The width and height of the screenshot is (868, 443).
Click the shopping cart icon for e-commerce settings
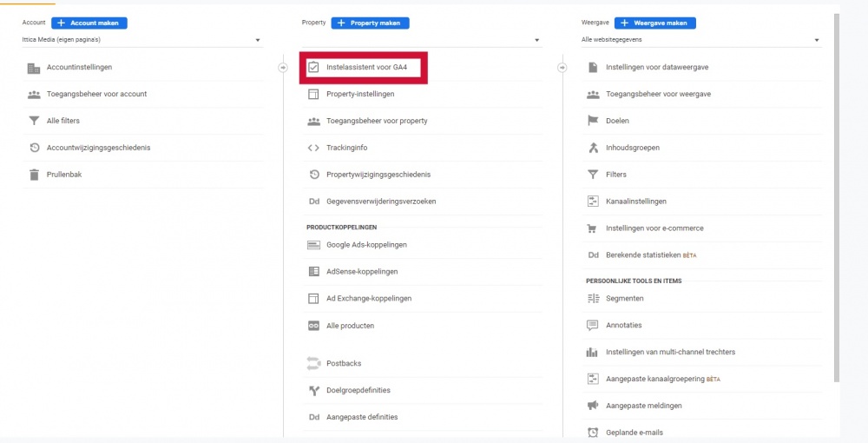click(x=593, y=228)
